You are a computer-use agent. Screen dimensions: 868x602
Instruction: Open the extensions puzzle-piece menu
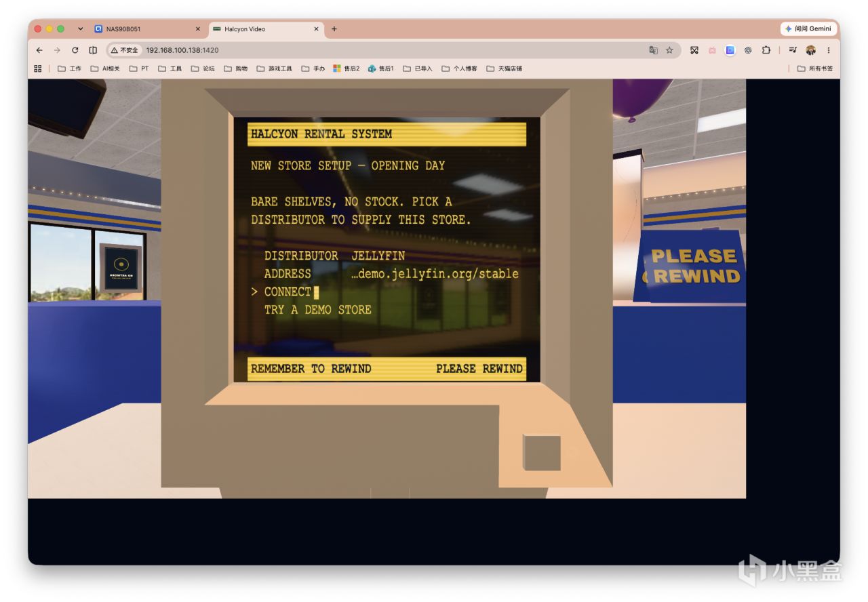click(x=766, y=50)
